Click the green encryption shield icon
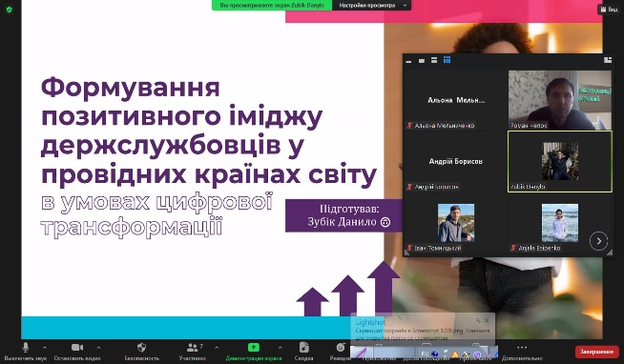Viewport: 624px width, 364px height. [10, 10]
